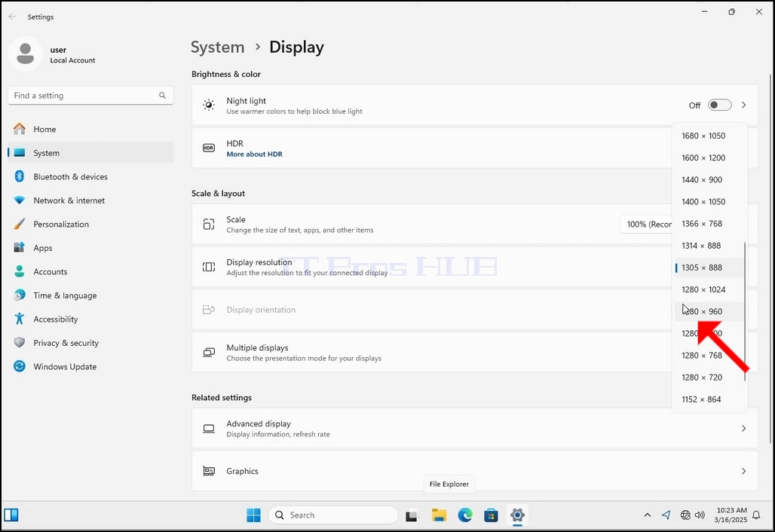Viewport: 775px width, 532px height.
Task: Select System in the sidebar
Action: pos(90,153)
